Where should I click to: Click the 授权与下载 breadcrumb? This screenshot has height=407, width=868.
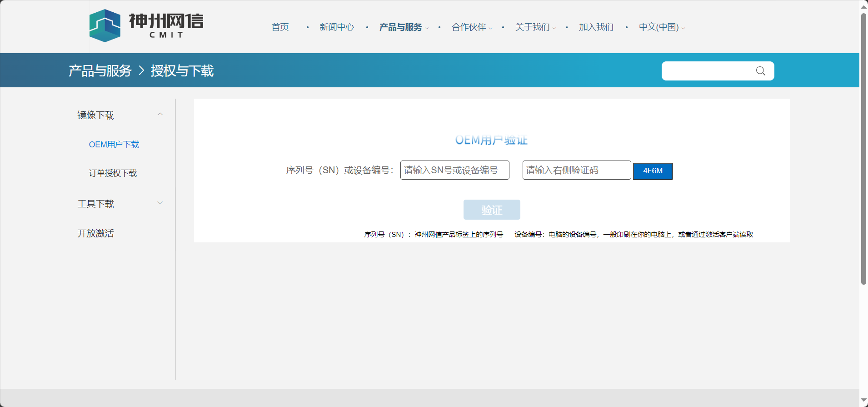point(182,71)
